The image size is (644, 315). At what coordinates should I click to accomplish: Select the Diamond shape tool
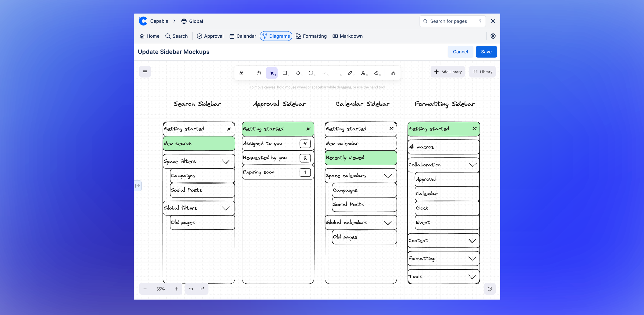298,73
